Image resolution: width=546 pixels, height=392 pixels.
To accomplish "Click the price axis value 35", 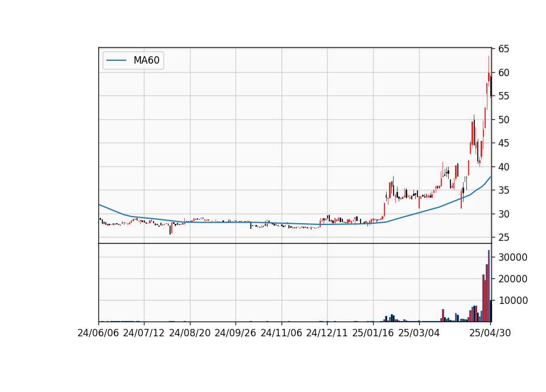I will [503, 190].
